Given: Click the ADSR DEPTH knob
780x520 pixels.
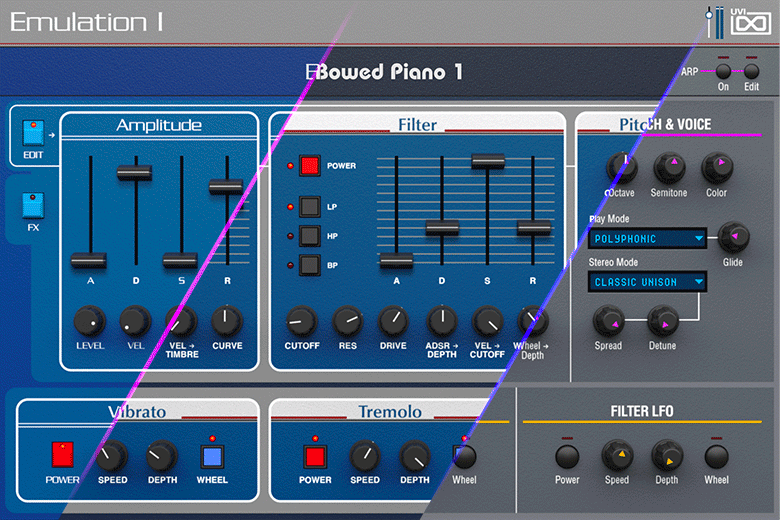Looking at the screenshot, I should (442, 321).
